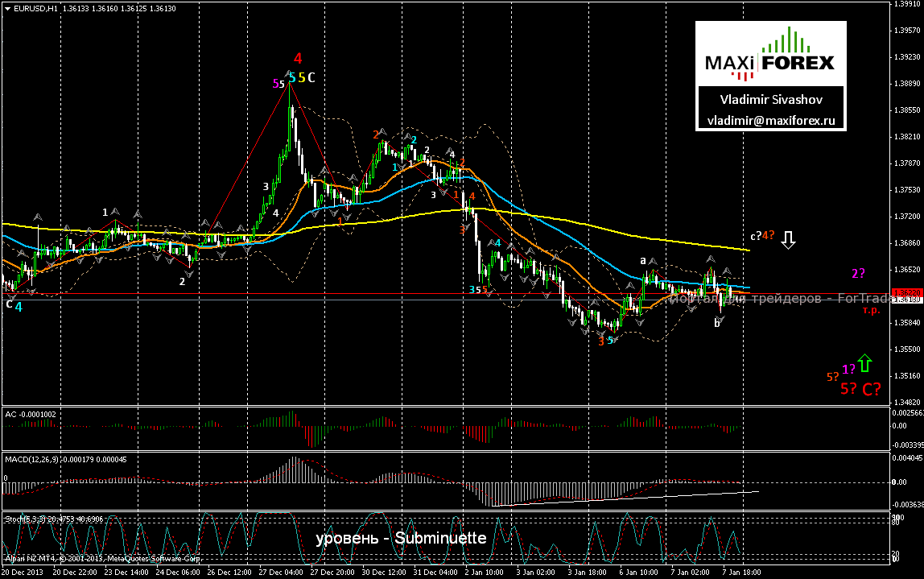Click the red 1.36220 price level tag
The image size is (924, 579).
click(x=905, y=294)
